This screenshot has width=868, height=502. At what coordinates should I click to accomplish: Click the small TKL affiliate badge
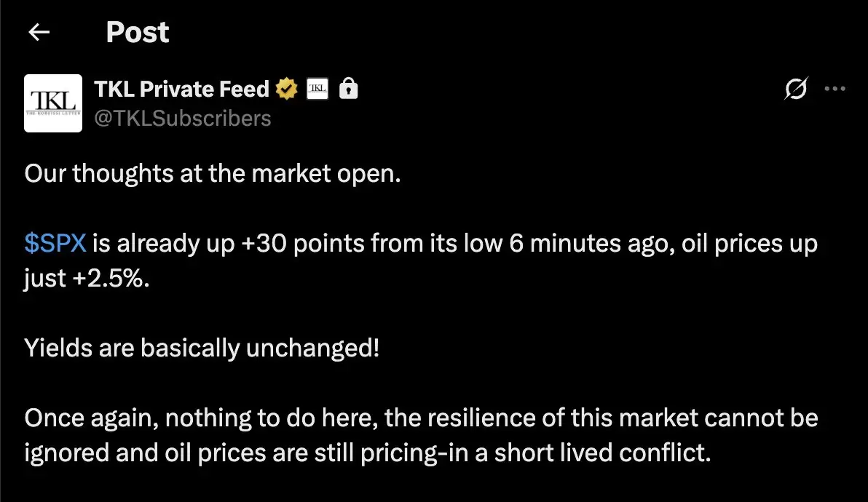pos(317,89)
